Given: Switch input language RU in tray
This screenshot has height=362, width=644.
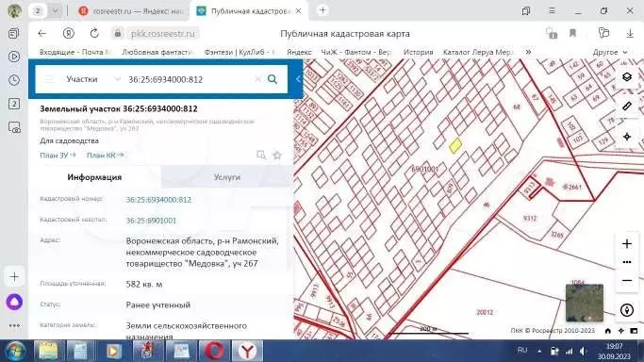Looking at the screenshot, I should (x=522, y=351).
